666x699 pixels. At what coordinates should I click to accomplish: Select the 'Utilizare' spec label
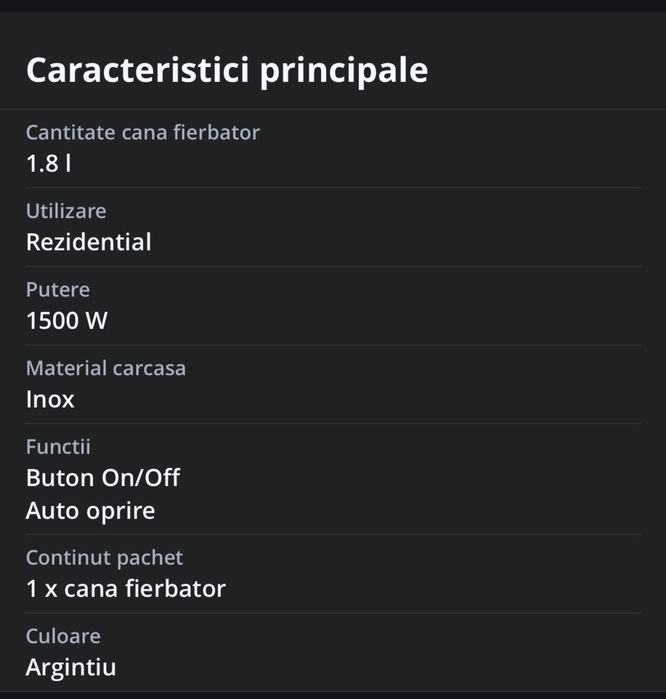[66, 211]
